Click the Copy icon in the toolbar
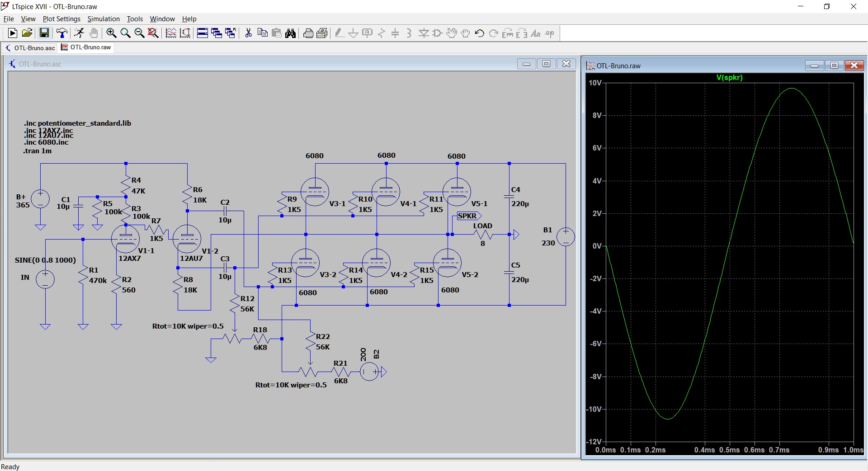The height and width of the screenshot is (471, 868). coord(262,33)
